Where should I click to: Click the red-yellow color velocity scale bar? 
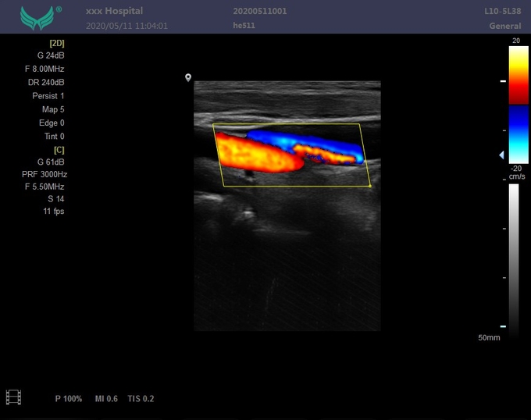(x=518, y=74)
